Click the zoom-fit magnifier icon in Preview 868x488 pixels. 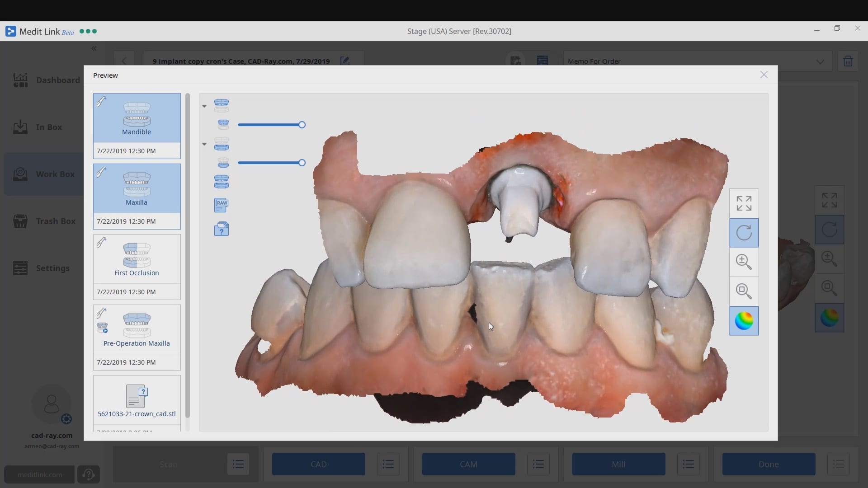(744, 291)
